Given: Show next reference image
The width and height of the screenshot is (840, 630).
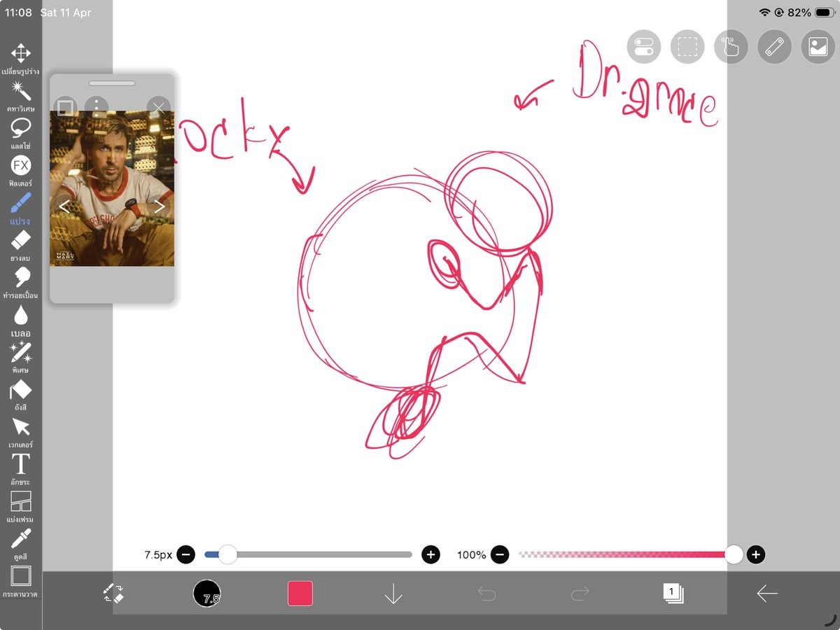Looking at the screenshot, I should (160, 206).
